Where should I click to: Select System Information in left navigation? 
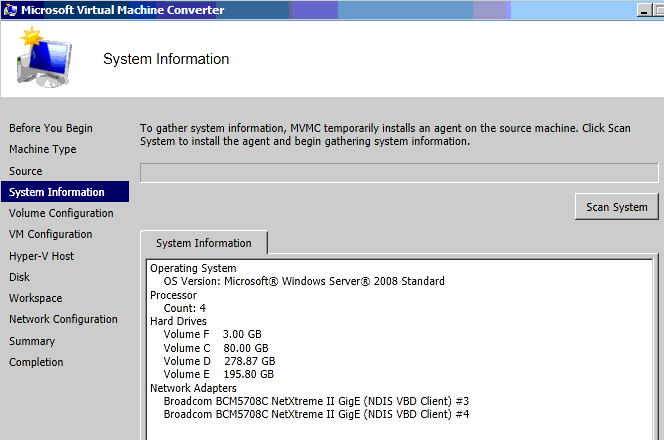click(57, 192)
